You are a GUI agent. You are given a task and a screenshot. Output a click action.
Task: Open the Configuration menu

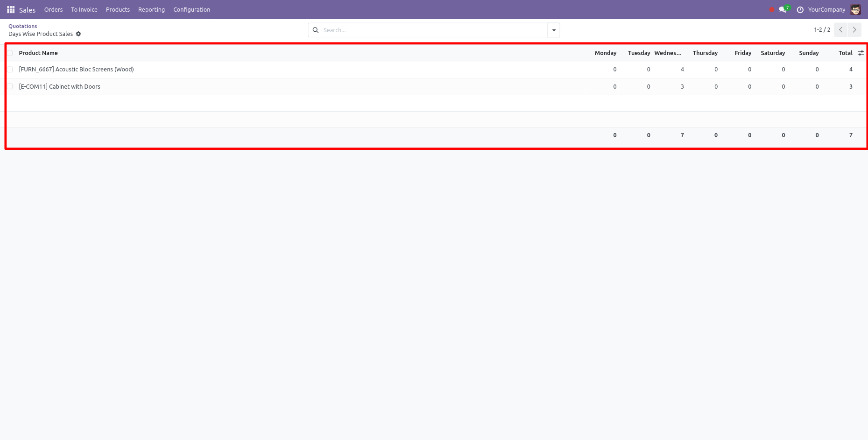[x=191, y=9]
